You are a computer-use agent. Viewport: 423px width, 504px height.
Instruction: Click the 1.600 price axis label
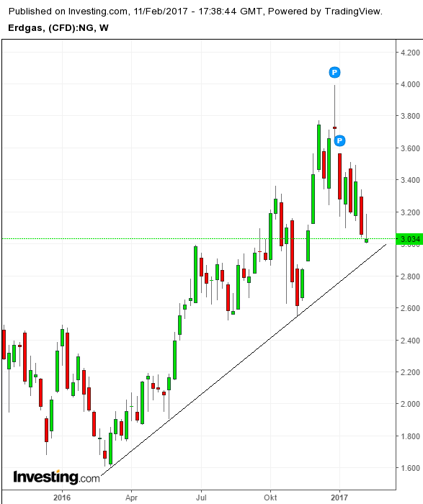point(410,468)
